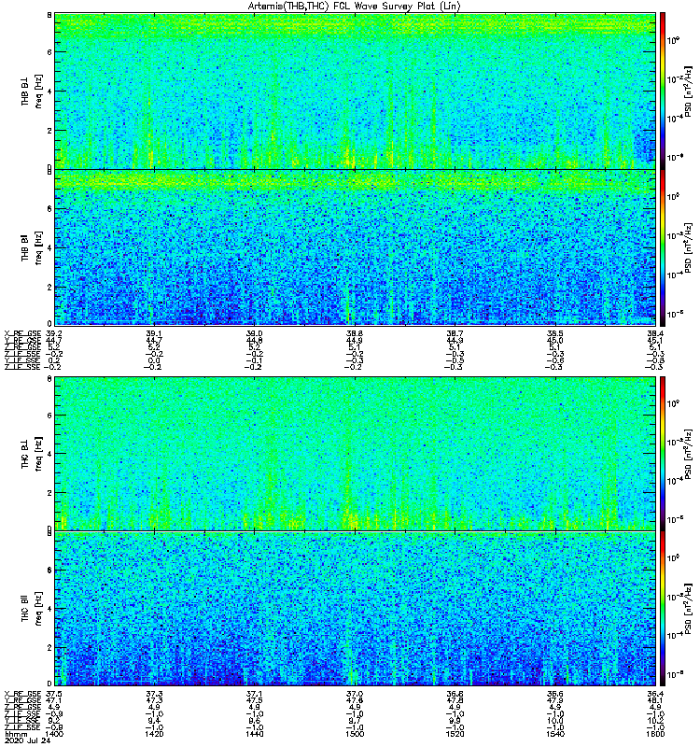700x747 pixels.
Task: Click the '1420' time tick label
Action: [x=154, y=734]
